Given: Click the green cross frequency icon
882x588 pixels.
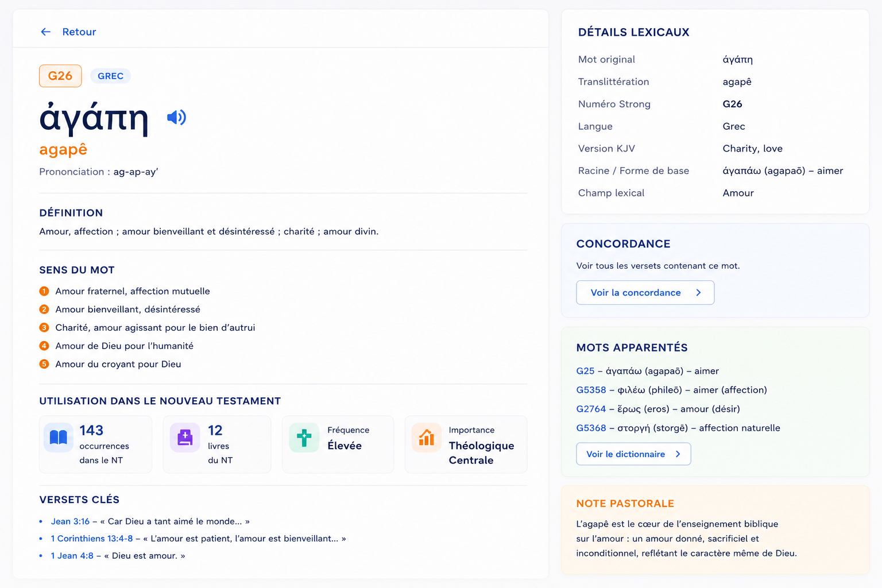Looking at the screenshot, I should coord(304,438).
